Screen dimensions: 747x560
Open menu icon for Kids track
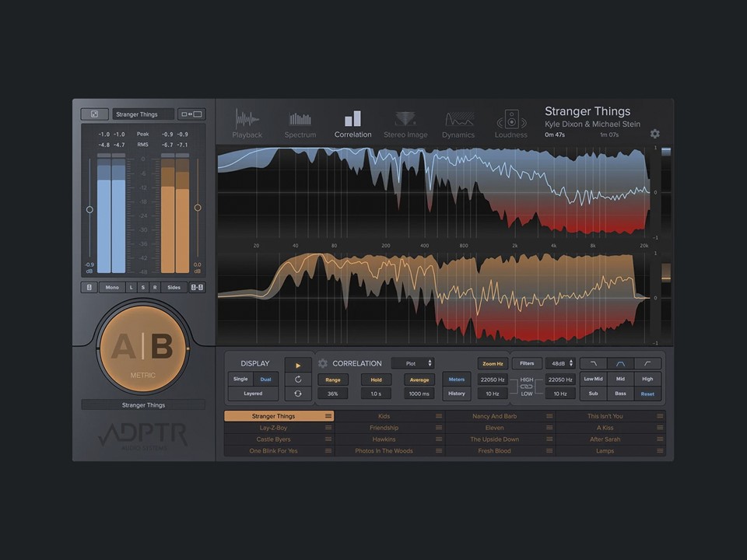tap(439, 416)
